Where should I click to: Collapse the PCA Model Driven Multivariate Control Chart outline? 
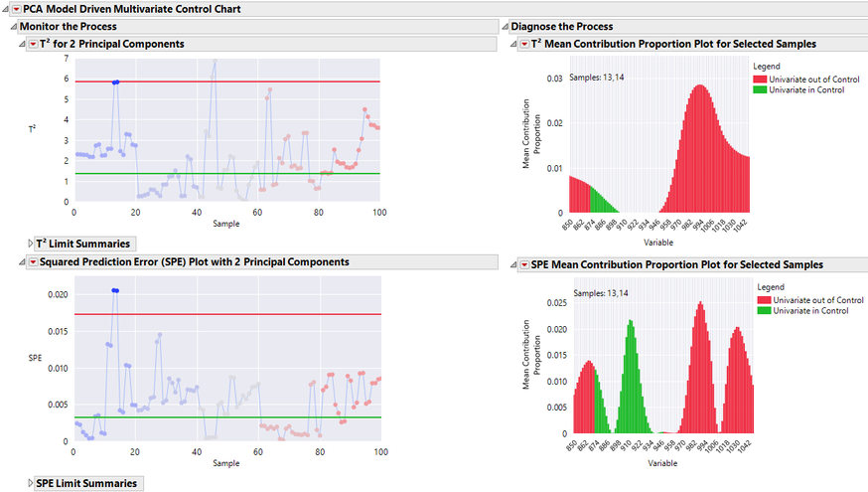(5, 9)
